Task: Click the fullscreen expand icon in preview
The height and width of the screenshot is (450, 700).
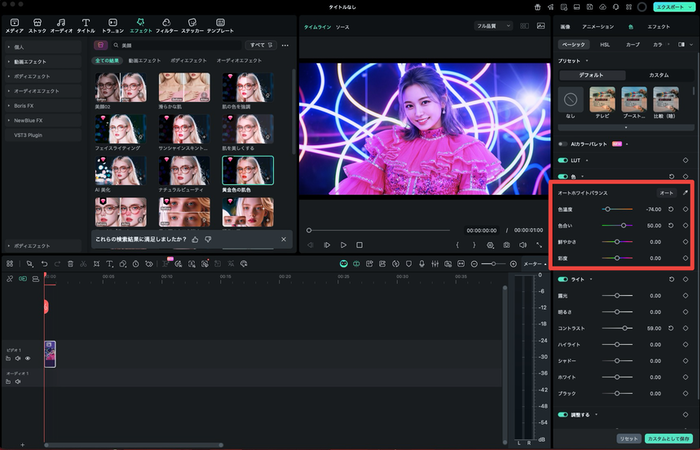Action: point(539,245)
